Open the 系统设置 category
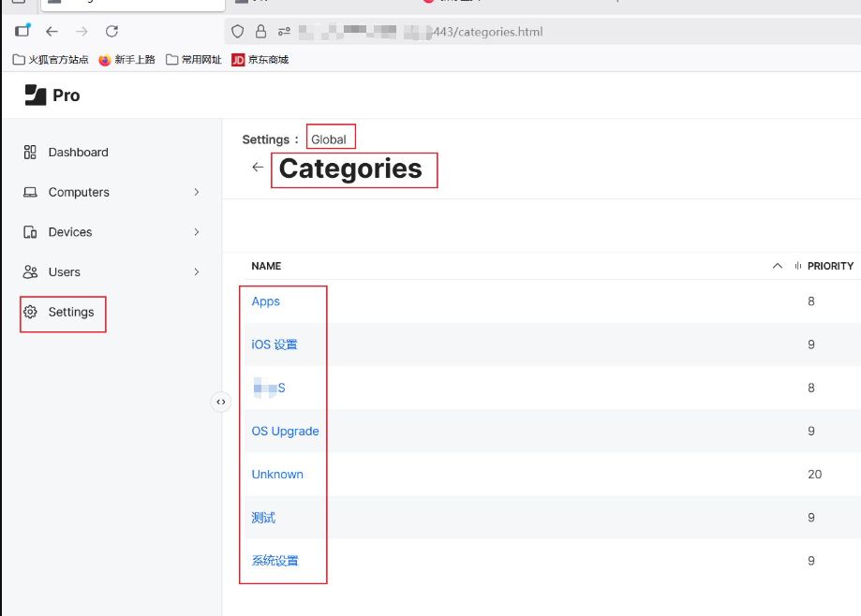 click(275, 561)
